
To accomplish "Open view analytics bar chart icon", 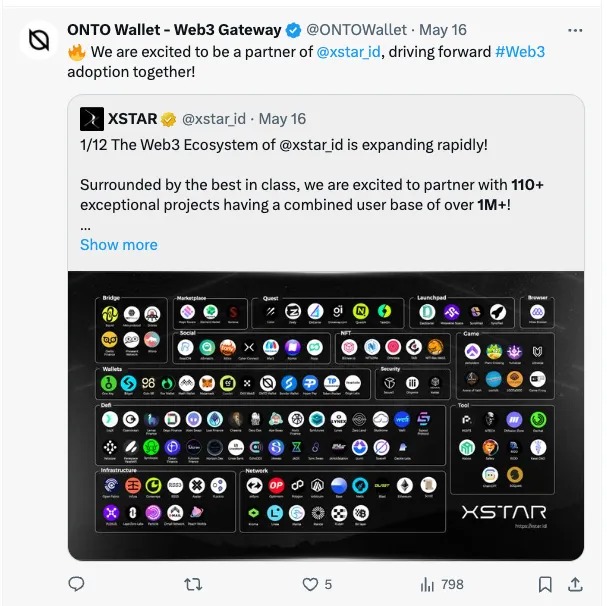I will tap(427, 583).
